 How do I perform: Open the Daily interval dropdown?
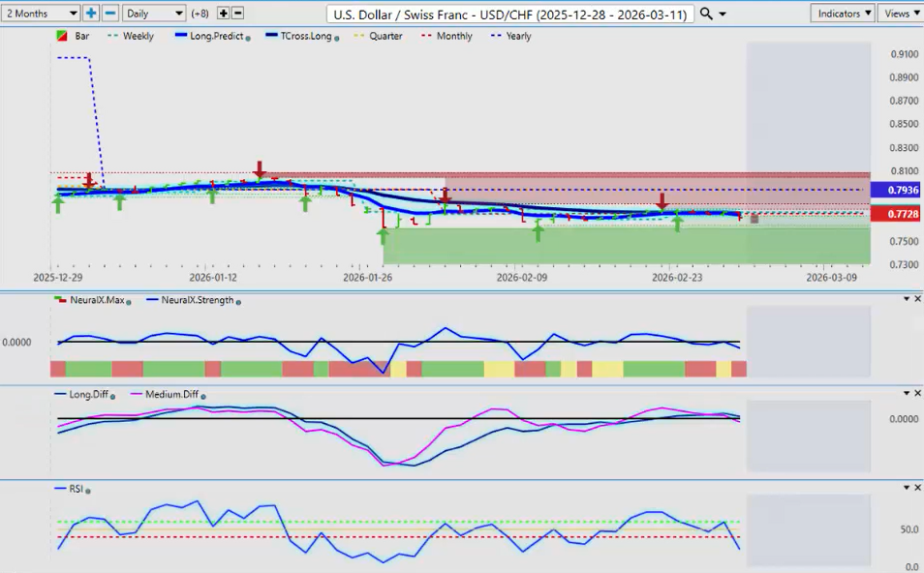point(153,14)
